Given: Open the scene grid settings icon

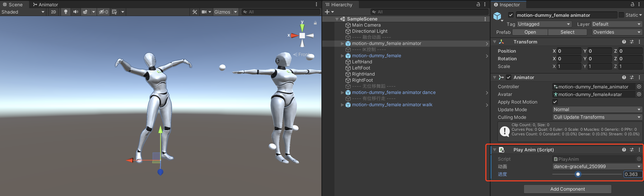Looking at the screenshot, I should coord(114,12).
